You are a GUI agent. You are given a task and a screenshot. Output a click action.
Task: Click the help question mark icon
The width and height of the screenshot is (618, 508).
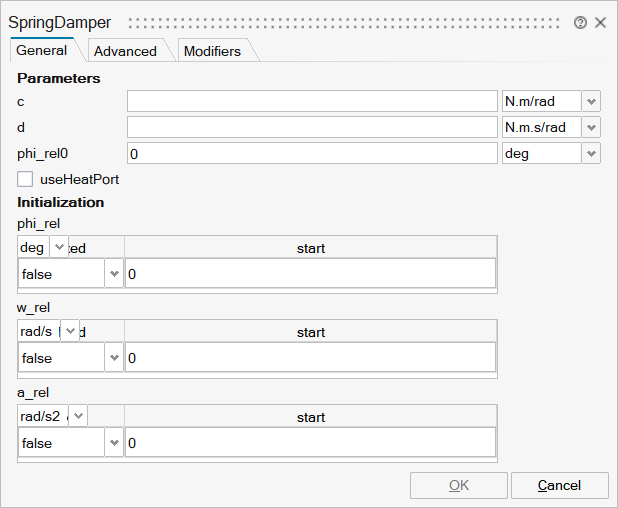coord(580,23)
